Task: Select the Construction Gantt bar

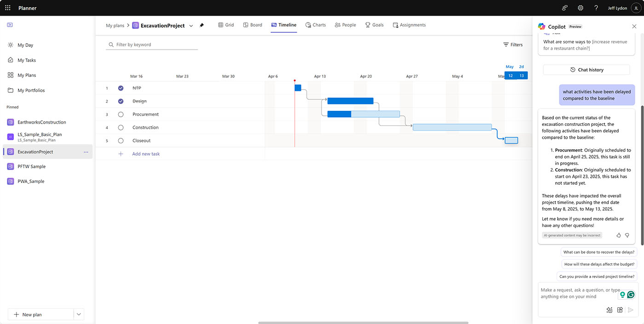Action: (x=452, y=127)
